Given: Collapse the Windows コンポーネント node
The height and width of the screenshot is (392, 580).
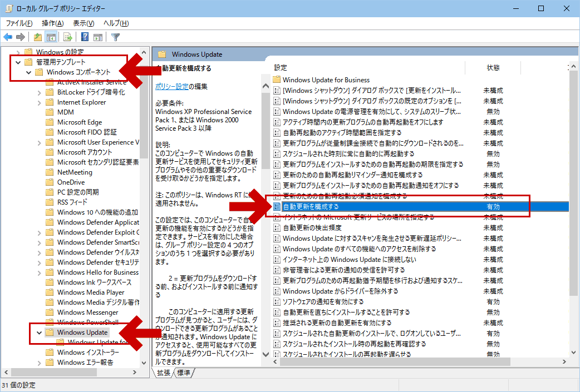Looking at the screenshot, I should point(28,72).
